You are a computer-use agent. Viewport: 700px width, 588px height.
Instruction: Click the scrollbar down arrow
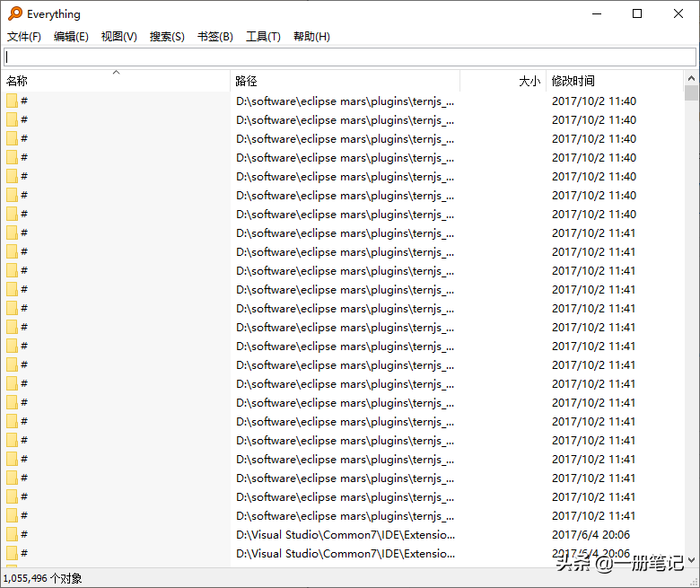[x=691, y=560]
